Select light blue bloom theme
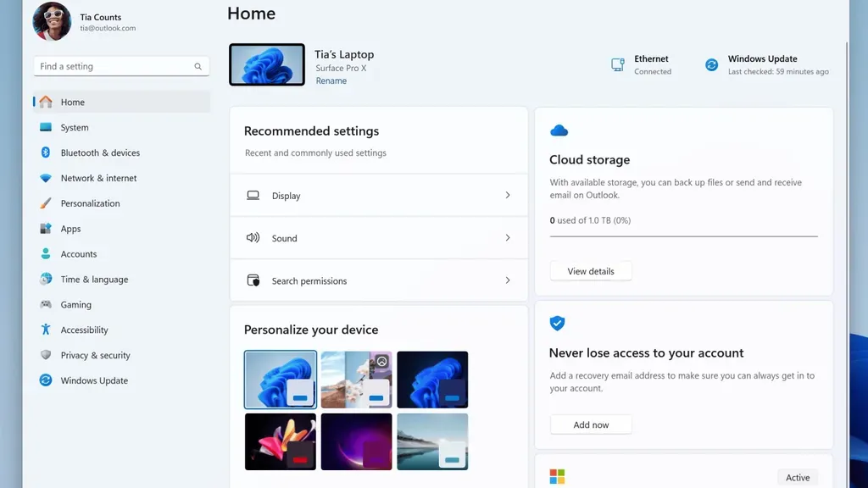Image resolution: width=868 pixels, height=488 pixels. click(x=281, y=380)
